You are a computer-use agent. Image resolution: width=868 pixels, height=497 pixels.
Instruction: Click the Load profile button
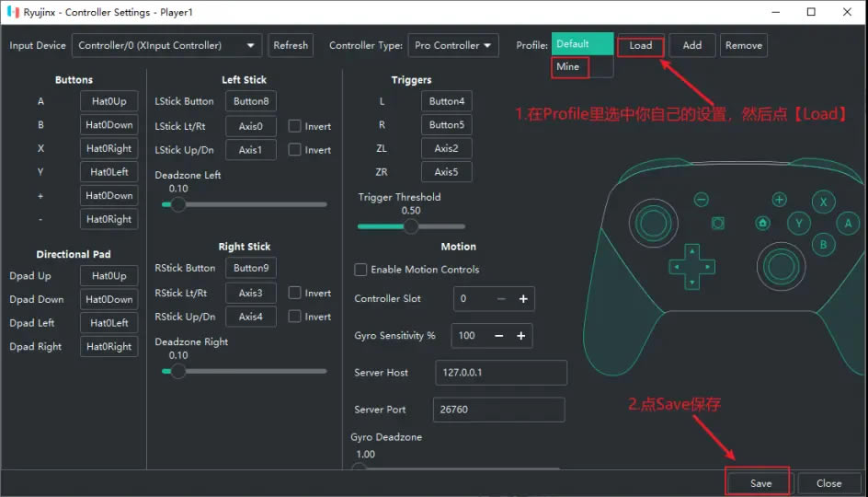pyautogui.click(x=641, y=45)
